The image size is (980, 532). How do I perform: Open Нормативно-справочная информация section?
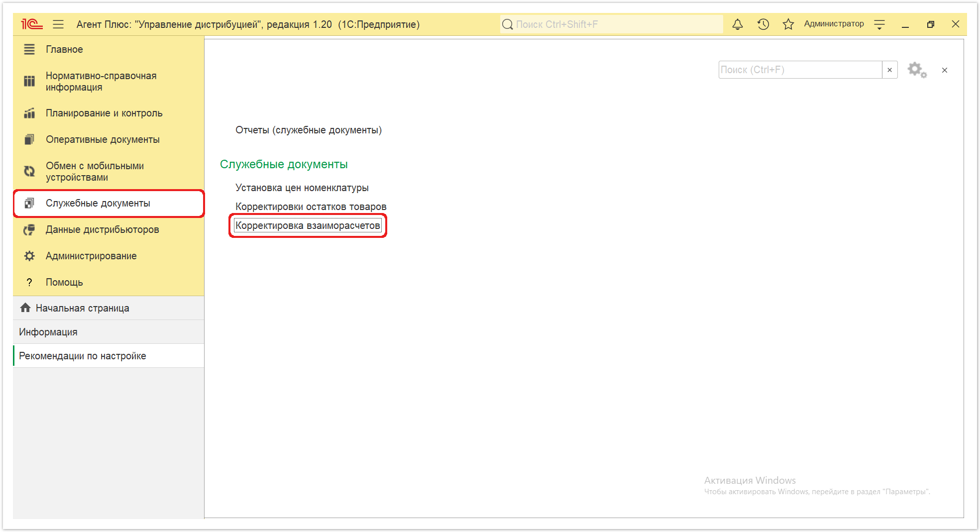coord(109,81)
